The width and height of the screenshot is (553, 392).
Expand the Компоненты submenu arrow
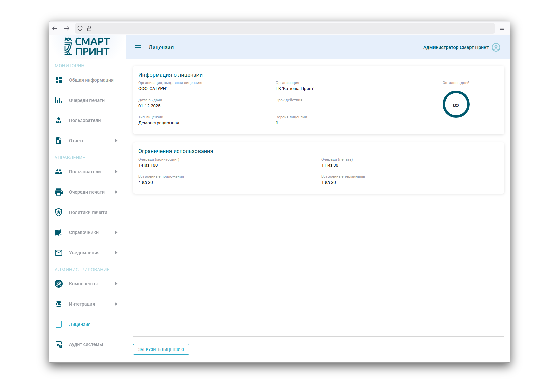click(116, 284)
